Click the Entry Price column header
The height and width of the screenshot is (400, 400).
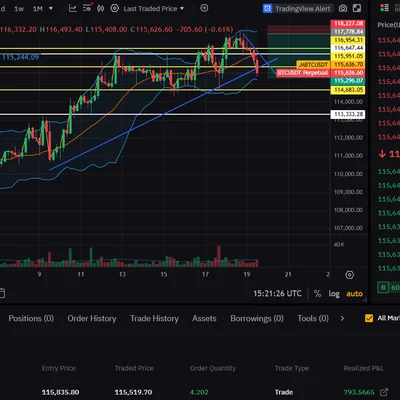coord(59,368)
